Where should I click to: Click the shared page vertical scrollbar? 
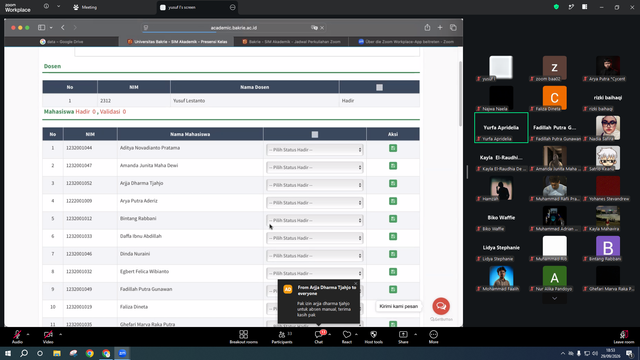tap(461, 94)
